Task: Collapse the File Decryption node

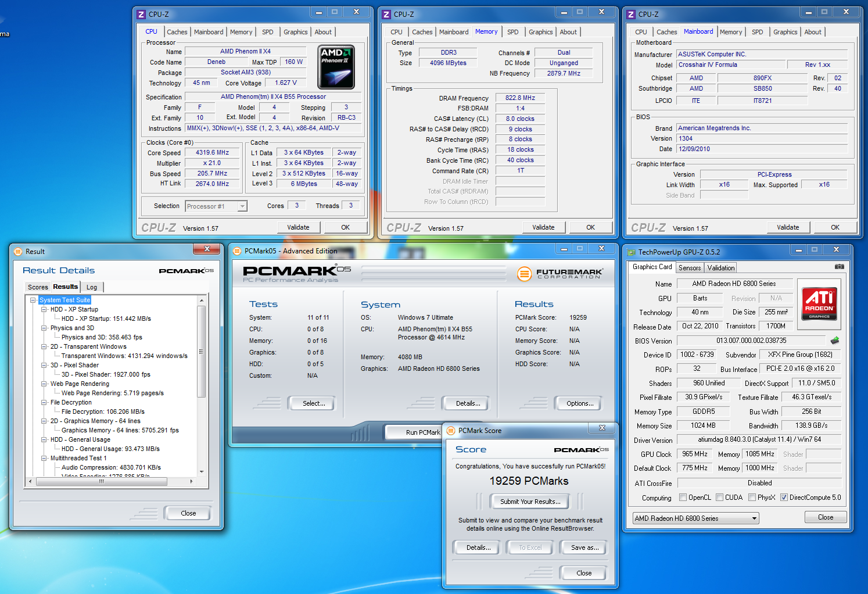Action: coord(44,403)
